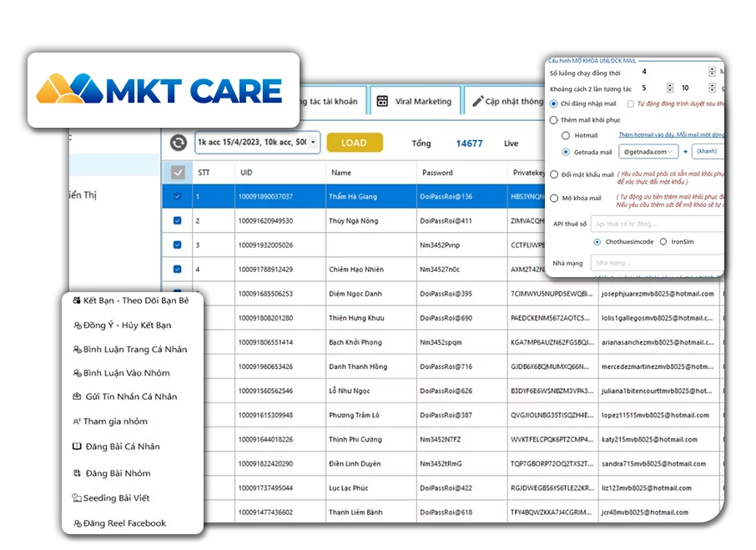Click the email josephjuarezmvb8025@hotmail.com
This screenshot has width=756, height=550.
pos(658,294)
